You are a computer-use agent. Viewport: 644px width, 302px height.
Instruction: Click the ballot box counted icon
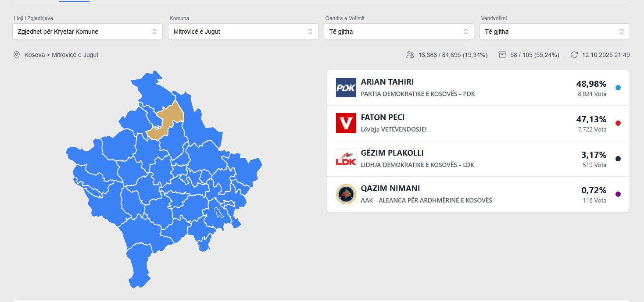click(502, 55)
